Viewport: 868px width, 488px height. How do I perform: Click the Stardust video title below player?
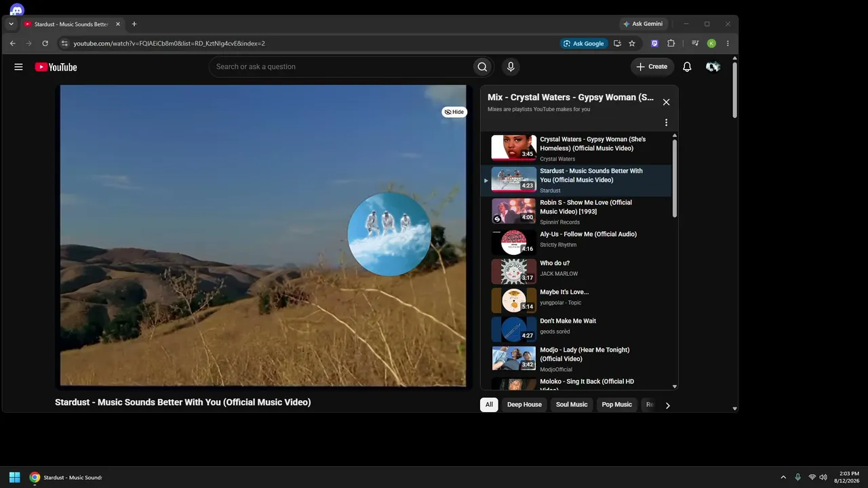point(183,403)
